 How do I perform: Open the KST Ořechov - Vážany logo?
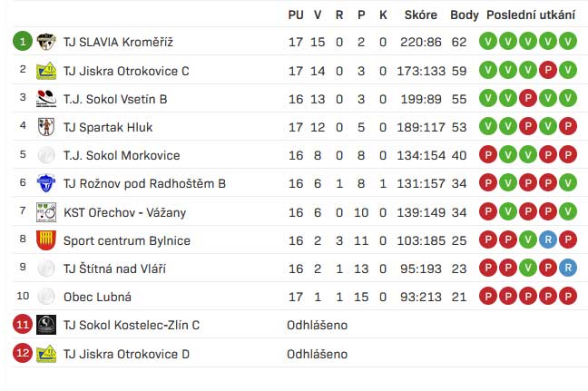[46, 212]
